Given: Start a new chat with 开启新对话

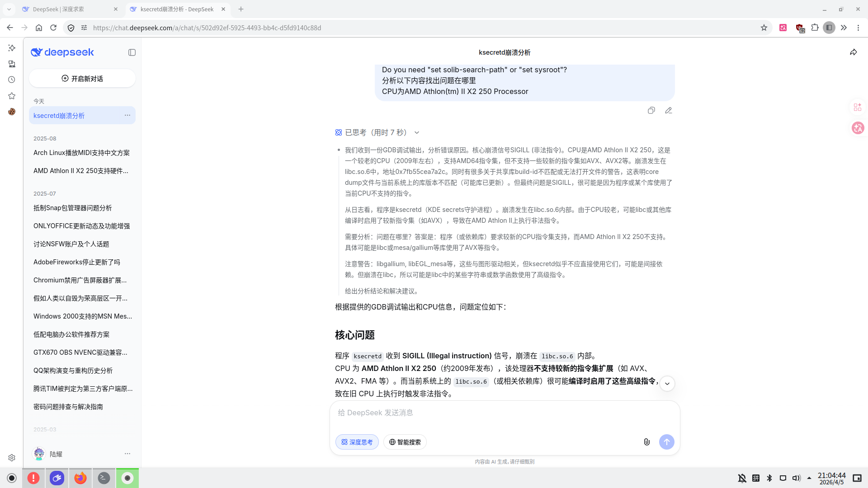Looking at the screenshot, I should (82, 78).
